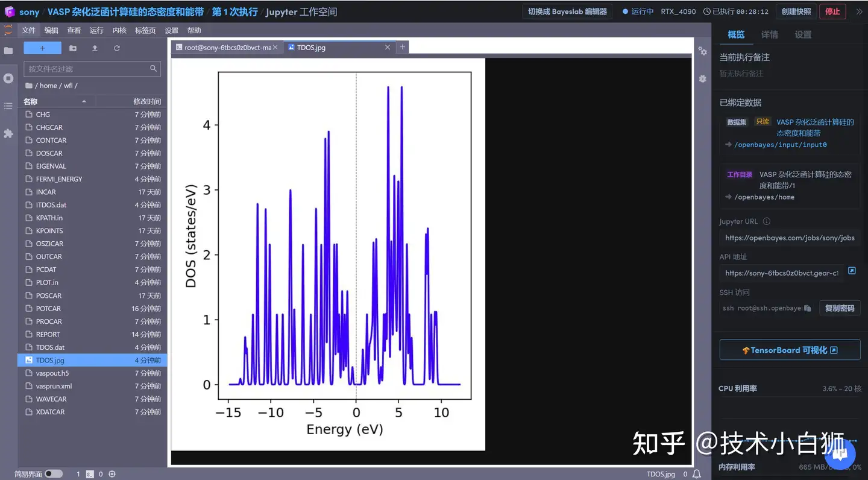Click the folder icon in breadcrumb path

click(29, 86)
